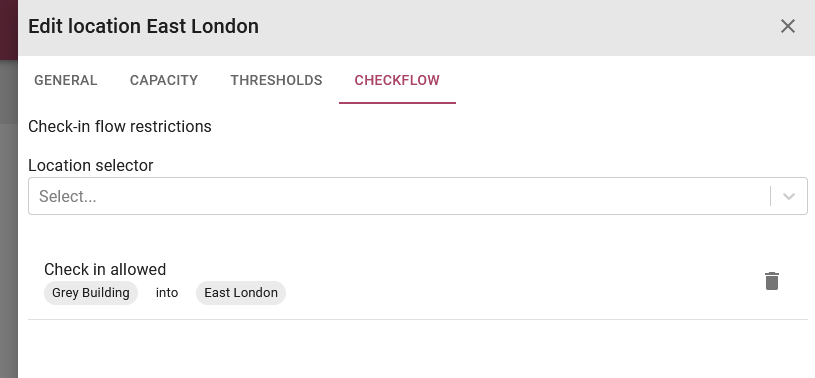The image size is (815, 378).
Task: Click the word into between chips
Action: pyautogui.click(x=167, y=293)
